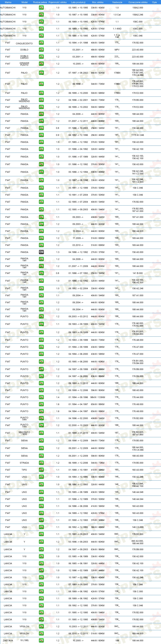Click the Marka column header
Screen dimensions: 161x644
click(x=8, y=2)
